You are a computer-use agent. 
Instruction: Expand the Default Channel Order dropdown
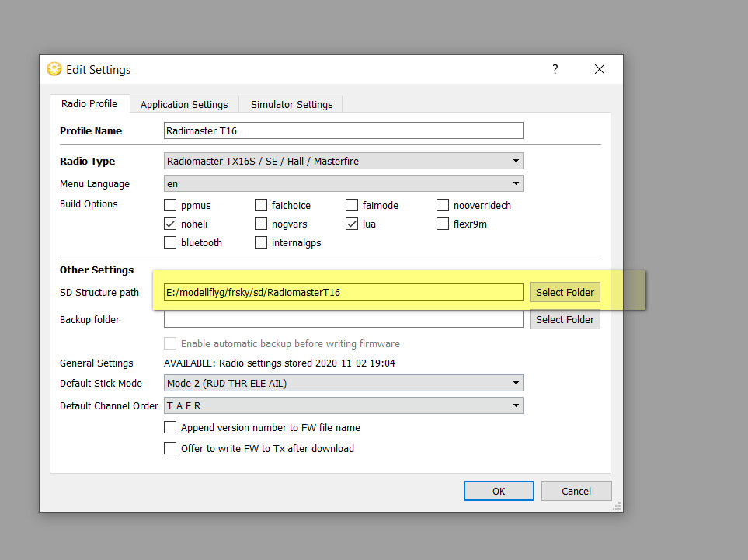(343, 405)
